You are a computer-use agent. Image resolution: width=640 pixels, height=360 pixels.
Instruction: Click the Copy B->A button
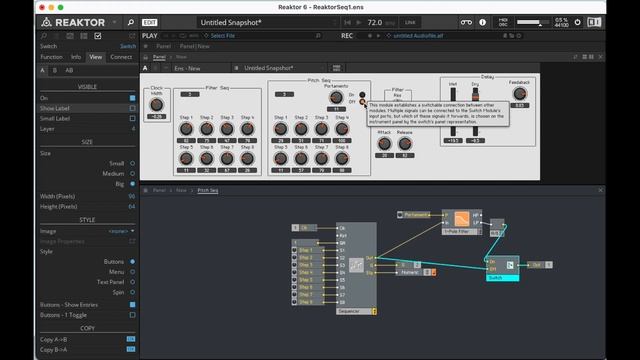[x=131, y=349]
